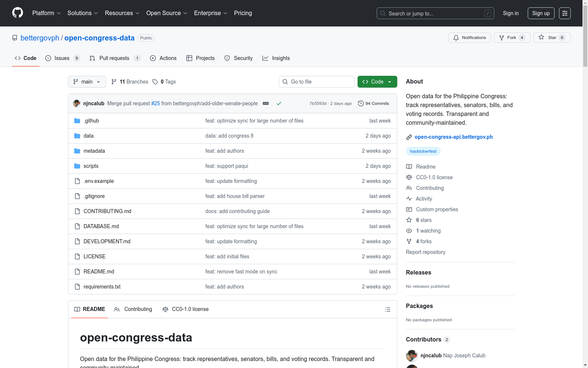The image size is (588, 368).
Task: Click the Report repository link
Action: coord(426,252)
